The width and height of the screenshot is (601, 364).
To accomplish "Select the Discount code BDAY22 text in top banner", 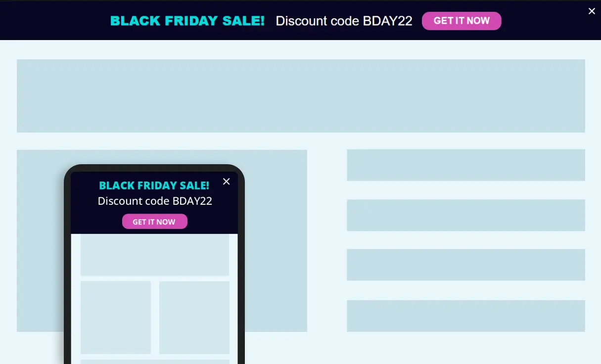I will (344, 21).
